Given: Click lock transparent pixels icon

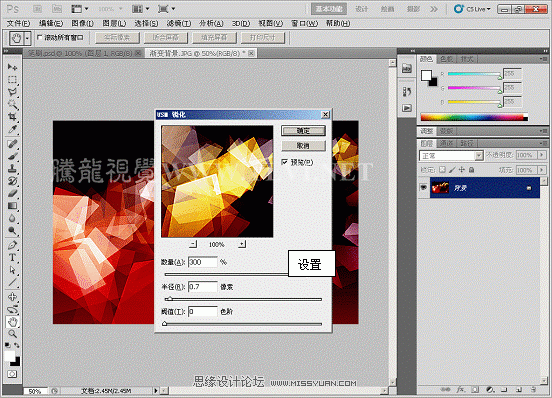Looking at the screenshot, I should click(x=443, y=170).
